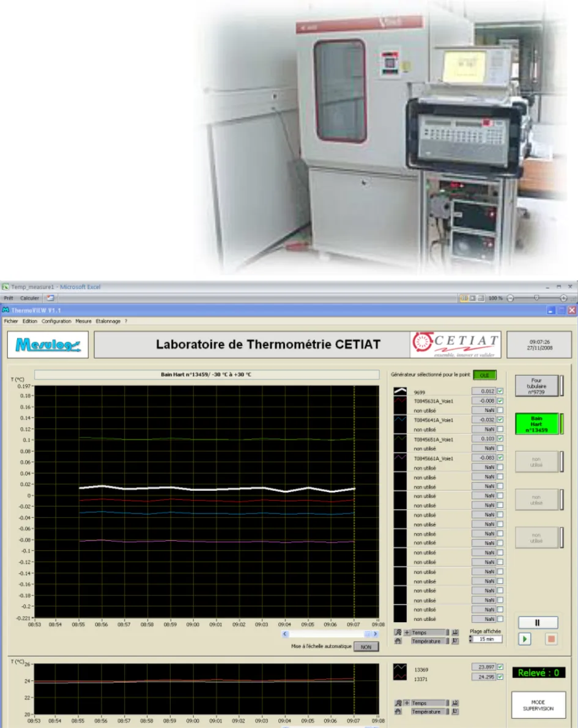The height and width of the screenshot is (728, 578).
Task: Click the blue plot sample for T0845641A_Voie1
Action: pos(400,420)
